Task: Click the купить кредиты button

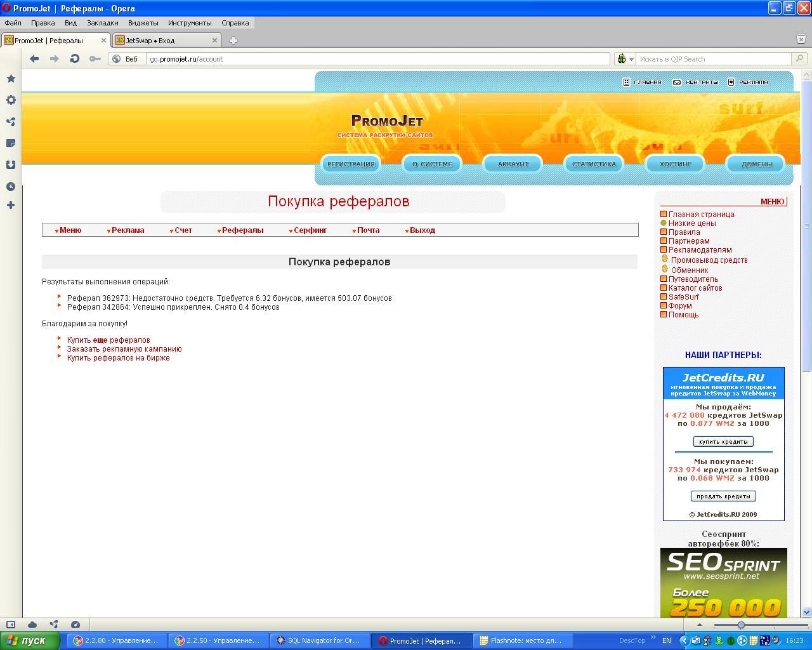Action: pyautogui.click(x=723, y=441)
